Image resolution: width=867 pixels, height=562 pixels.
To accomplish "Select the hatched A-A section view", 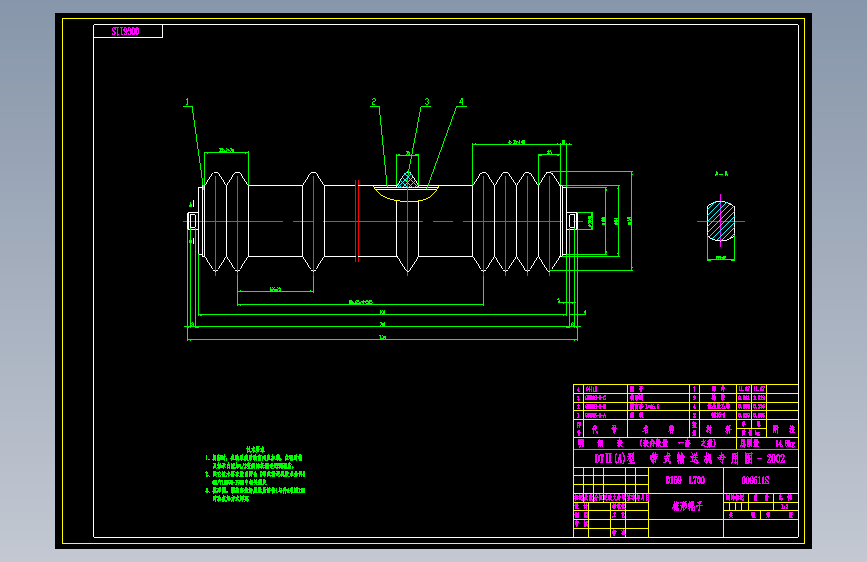I will click(x=721, y=221).
